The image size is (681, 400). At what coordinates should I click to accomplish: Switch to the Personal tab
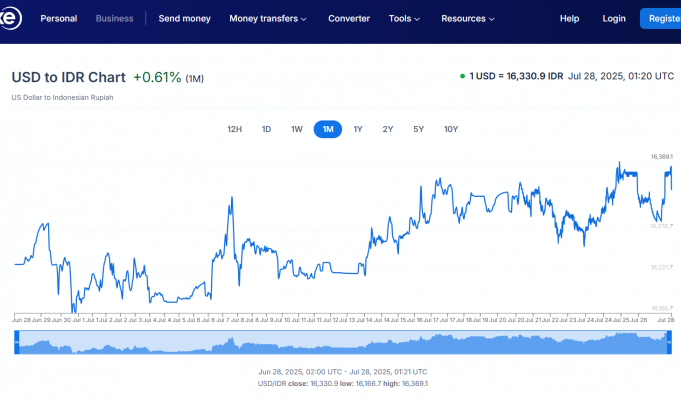[x=59, y=18]
